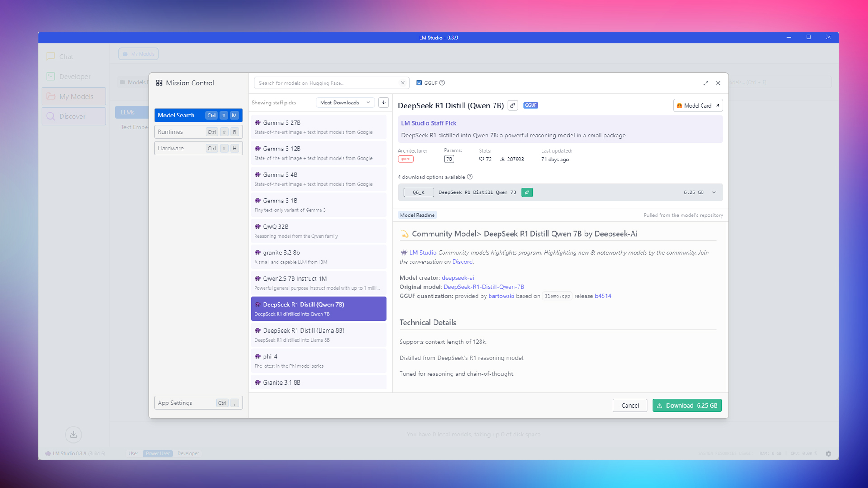The width and height of the screenshot is (868, 488).
Task: Open the Hardware section in Mission Control
Action: point(198,148)
